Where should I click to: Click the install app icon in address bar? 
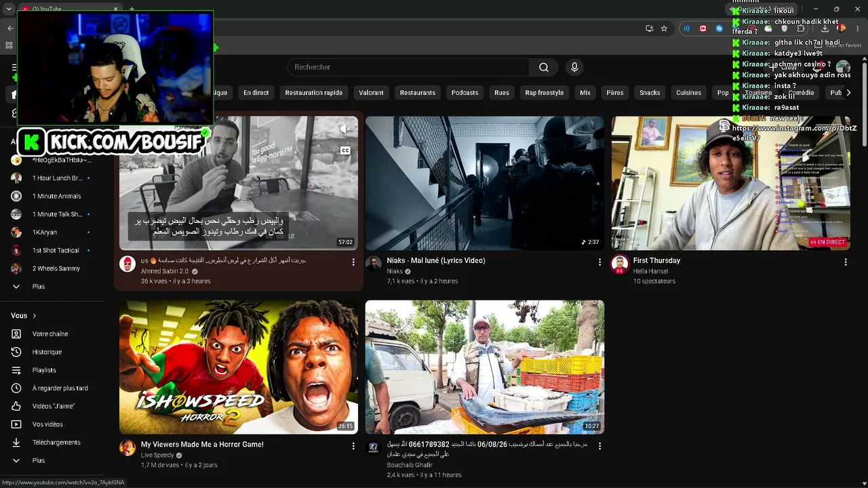[650, 28]
